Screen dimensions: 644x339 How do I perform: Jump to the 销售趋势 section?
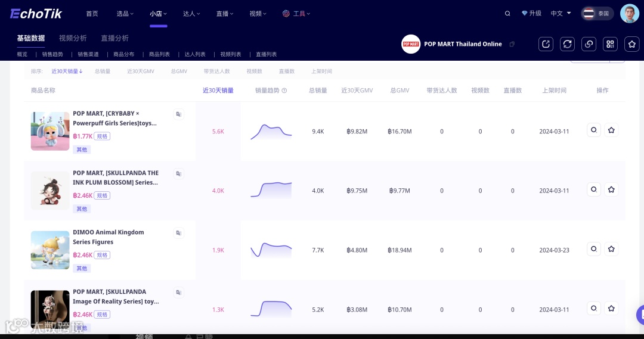coord(52,54)
